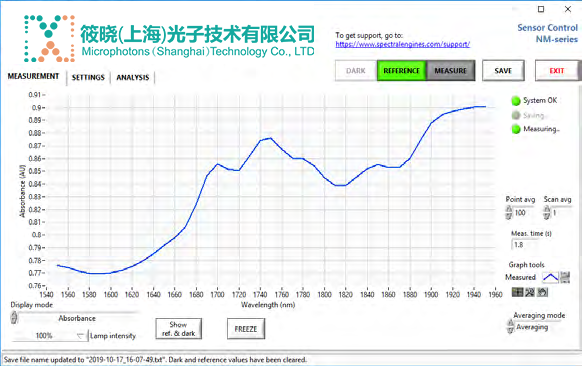Close the Sensor Control window
Image resolution: width=582 pixels, height=366 pixels.
[x=568, y=9]
